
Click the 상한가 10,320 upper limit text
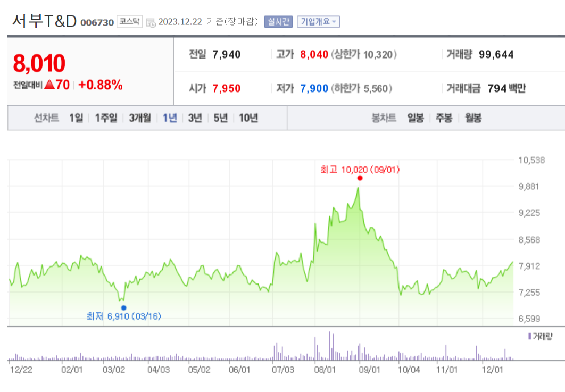(x=364, y=54)
